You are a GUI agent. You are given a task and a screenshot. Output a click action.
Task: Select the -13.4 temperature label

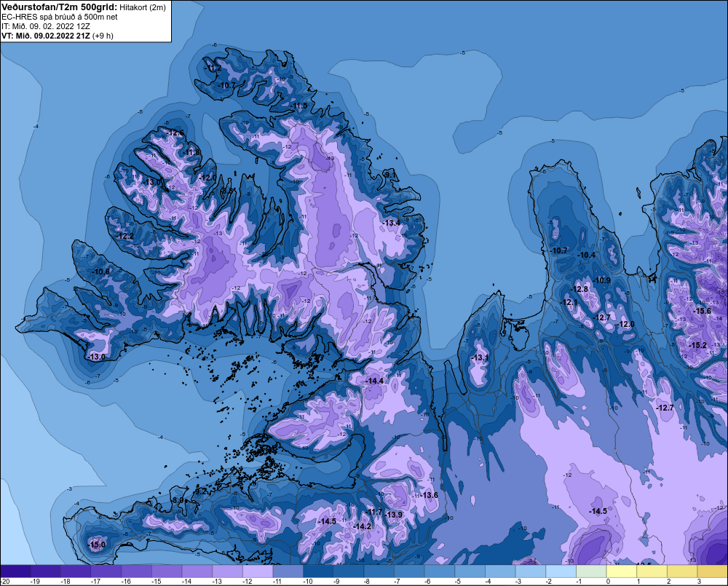coord(392,223)
